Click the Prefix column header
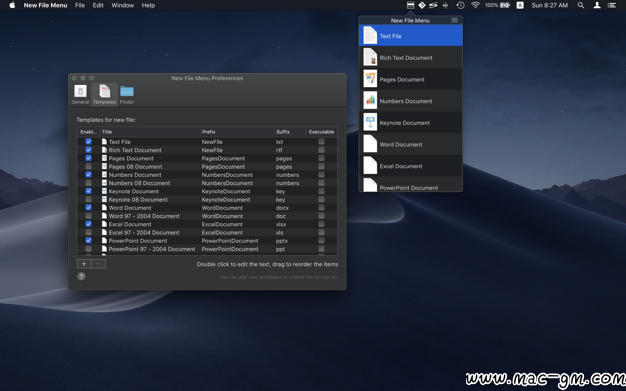The image size is (626, 391). click(237, 131)
